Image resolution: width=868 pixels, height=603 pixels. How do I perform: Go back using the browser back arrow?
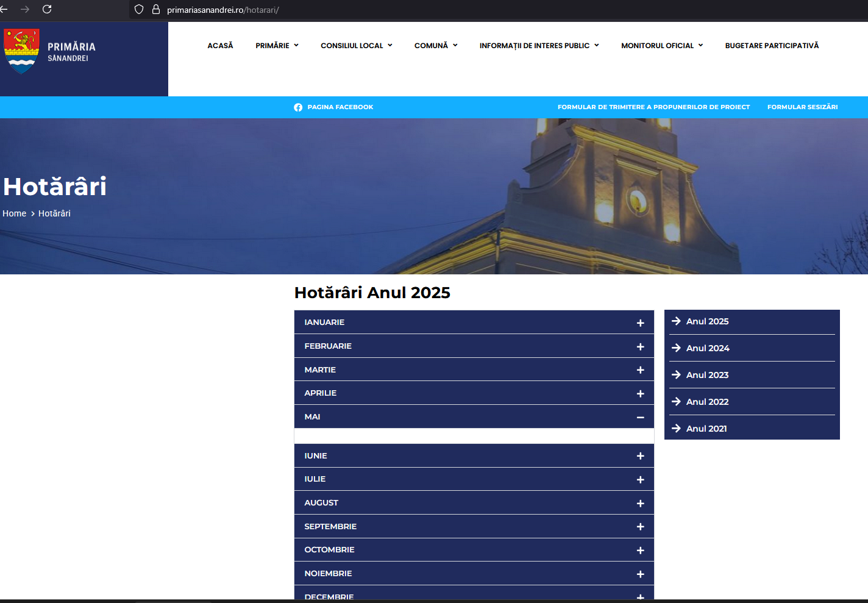point(4,9)
